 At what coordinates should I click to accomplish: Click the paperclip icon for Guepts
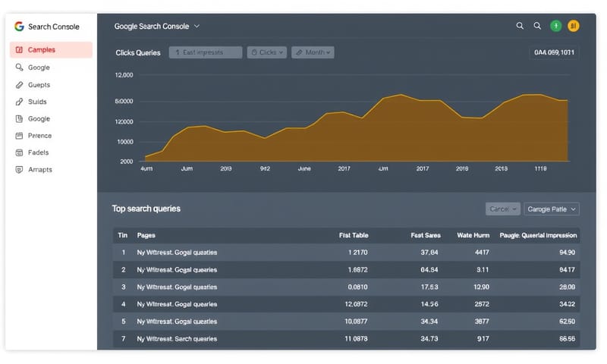click(19, 85)
